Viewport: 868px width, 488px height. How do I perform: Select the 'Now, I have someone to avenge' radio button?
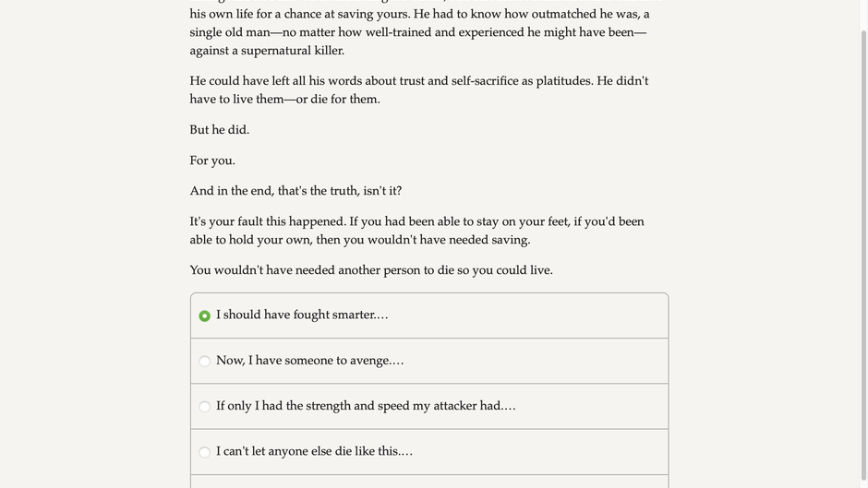tap(204, 362)
